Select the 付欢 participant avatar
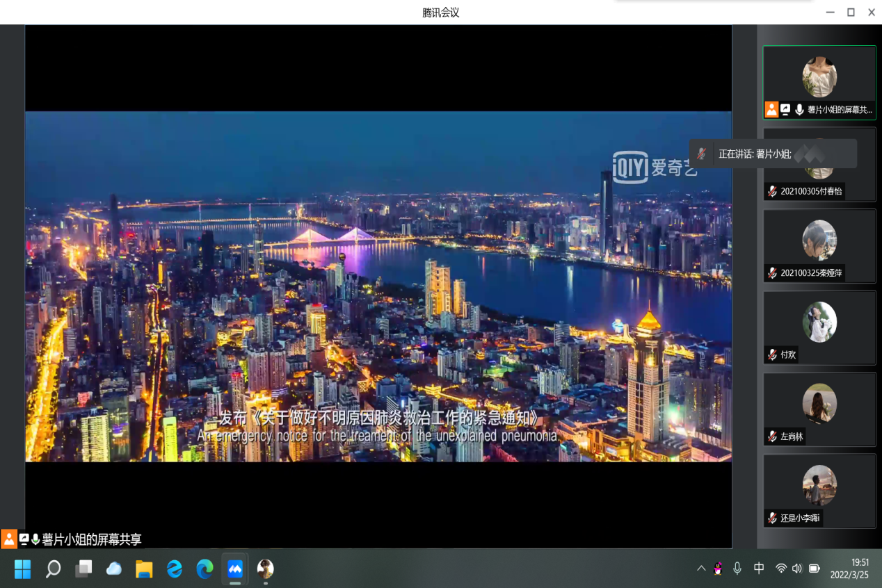This screenshot has height=588, width=882. coord(819,322)
